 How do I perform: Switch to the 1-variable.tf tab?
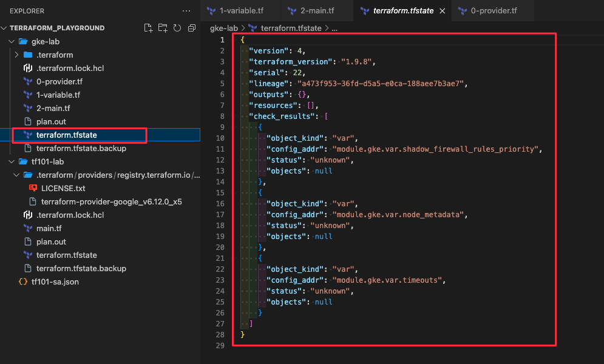tap(241, 10)
